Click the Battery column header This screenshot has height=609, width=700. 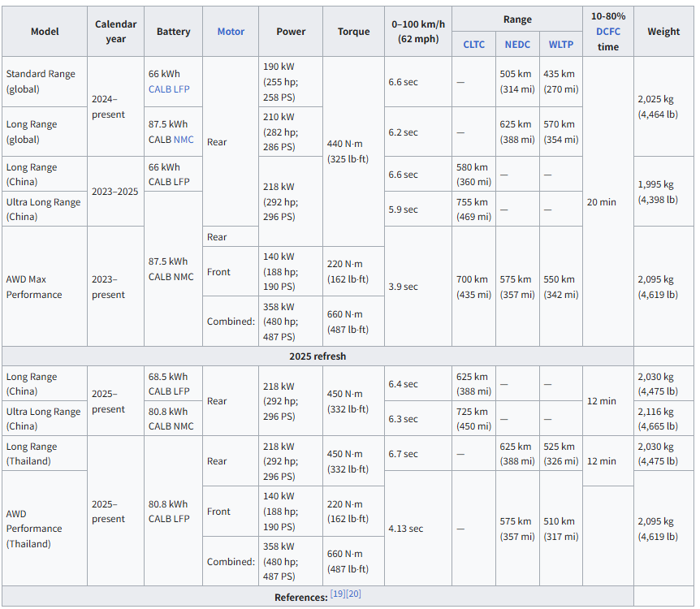[173, 32]
